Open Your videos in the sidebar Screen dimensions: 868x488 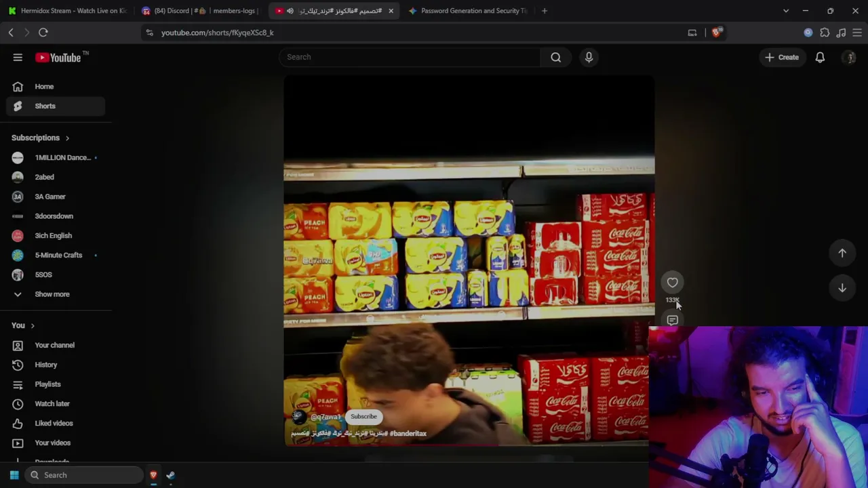pyautogui.click(x=56, y=443)
